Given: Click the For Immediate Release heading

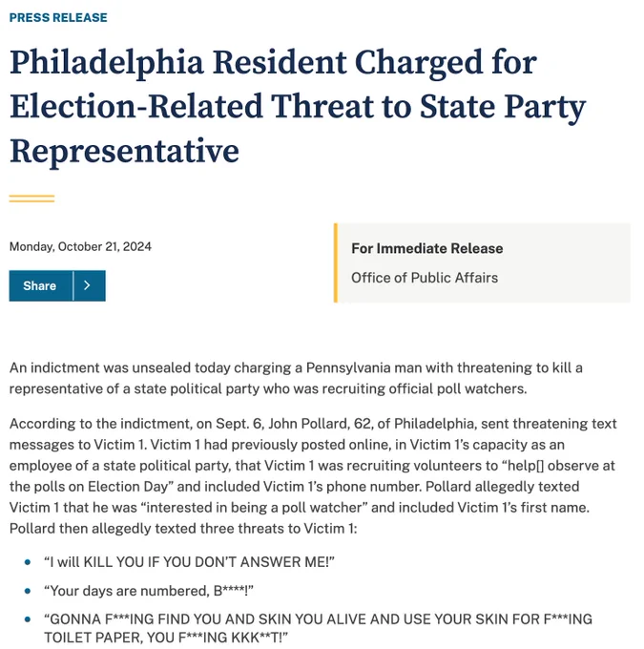Looking at the screenshot, I should (x=426, y=248).
